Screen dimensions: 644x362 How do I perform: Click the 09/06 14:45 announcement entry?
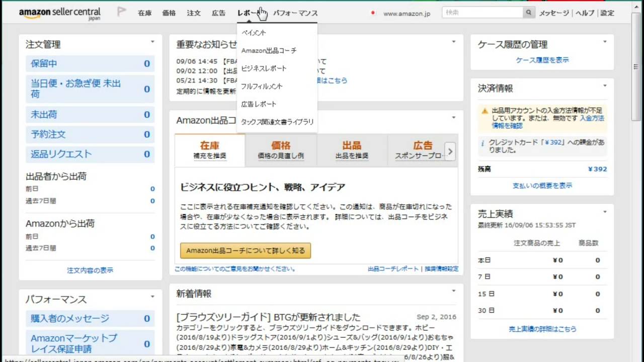coord(251,61)
